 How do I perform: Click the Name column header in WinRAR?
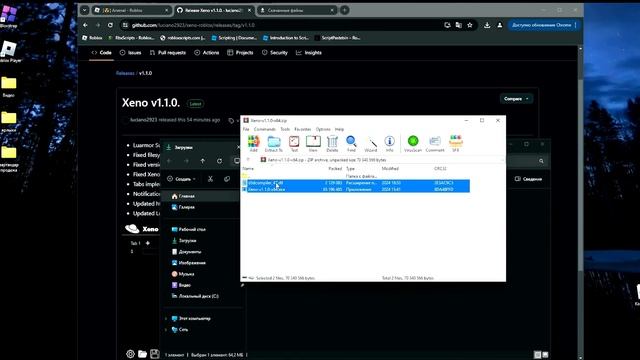coord(248,169)
